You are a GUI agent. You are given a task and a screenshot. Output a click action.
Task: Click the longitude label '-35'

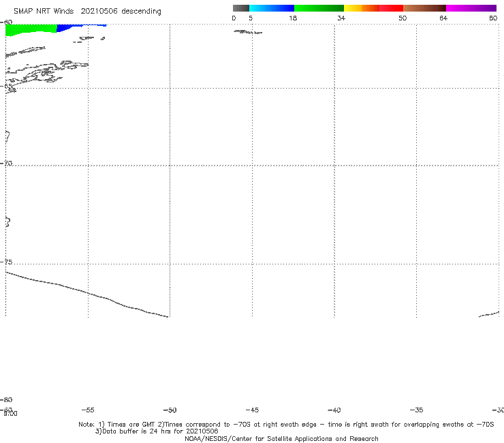click(x=416, y=410)
